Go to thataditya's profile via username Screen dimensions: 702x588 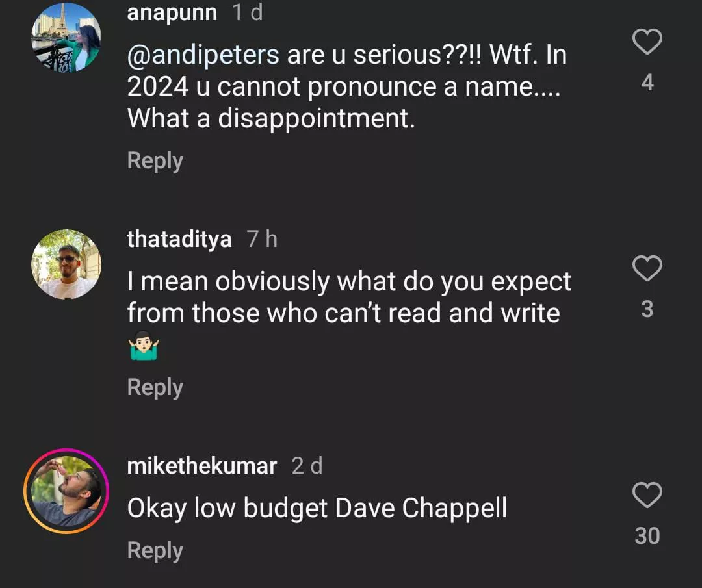tap(179, 239)
